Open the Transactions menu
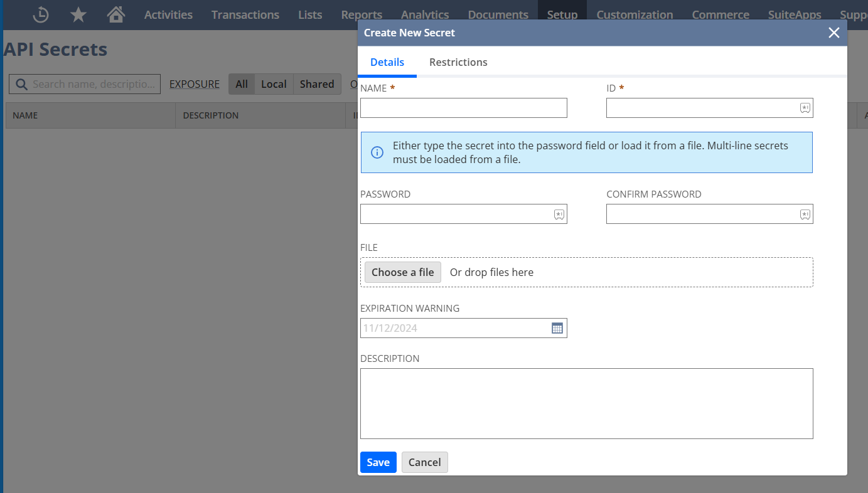The height and width of the screenshot is (493, 868). click(245, 14)
